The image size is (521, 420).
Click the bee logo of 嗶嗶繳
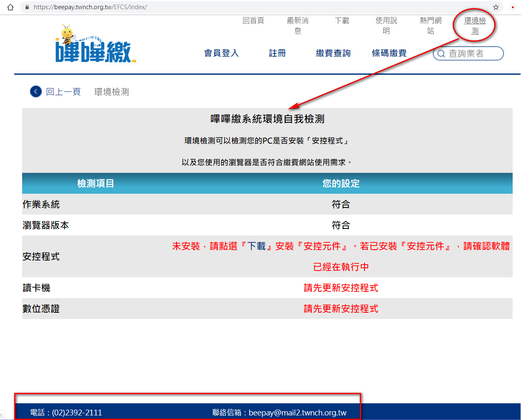(x=95, y=44)
